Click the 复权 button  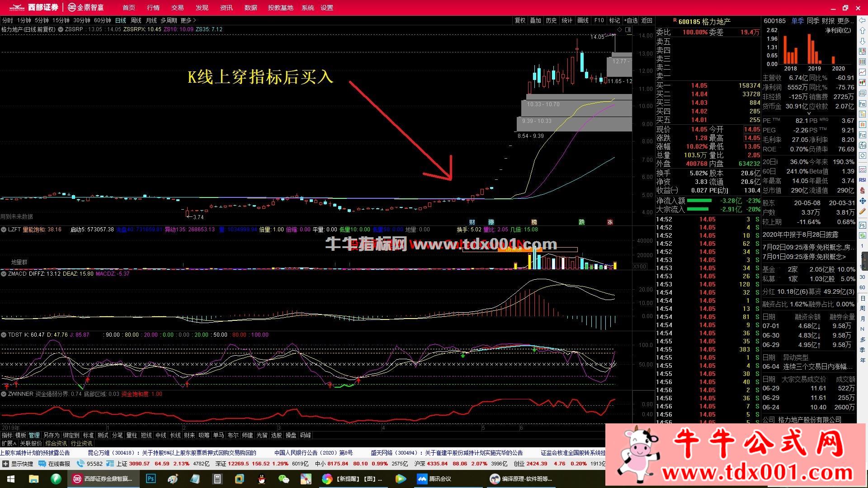pos(520,20)
